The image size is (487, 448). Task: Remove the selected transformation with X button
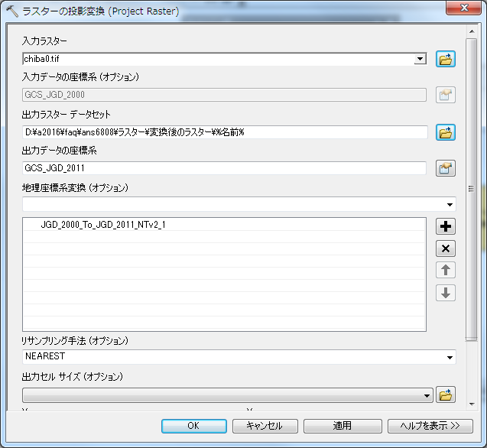coord(446,248)
